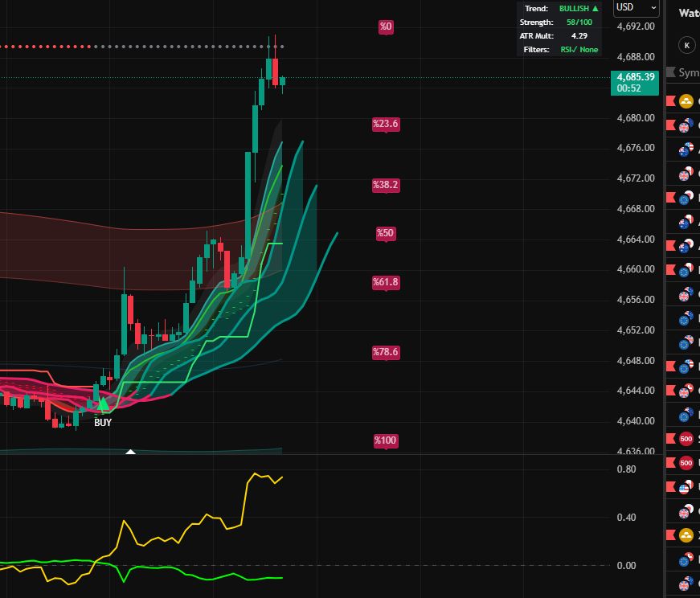Click the lower red 500 index icon

click(686, 463)
